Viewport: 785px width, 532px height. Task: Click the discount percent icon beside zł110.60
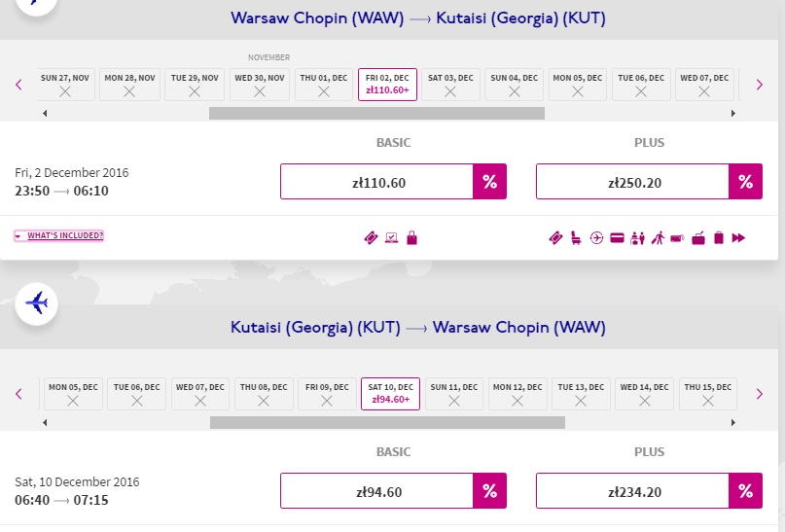489,181
